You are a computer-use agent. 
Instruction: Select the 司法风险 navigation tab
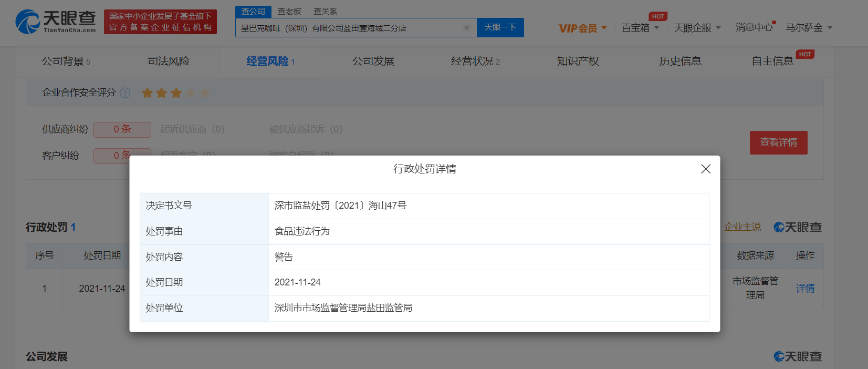[x=169, y=61]
